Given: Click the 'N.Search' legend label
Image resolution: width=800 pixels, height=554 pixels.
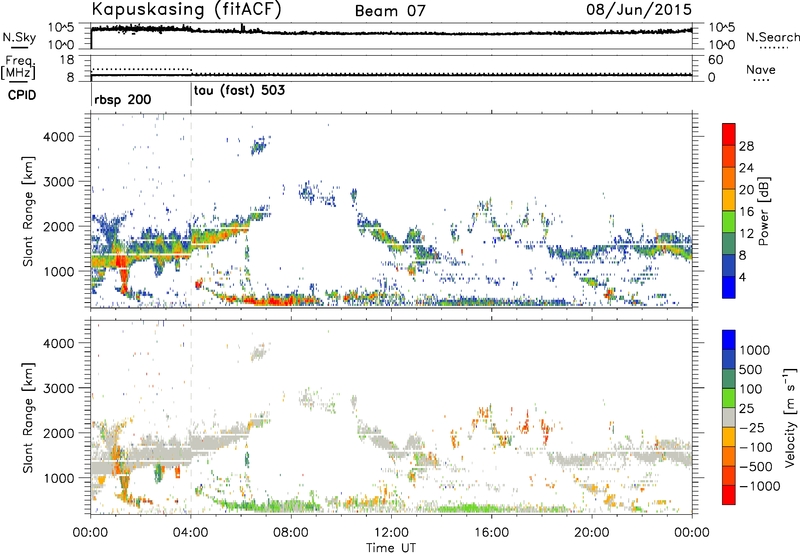Looking at the screenshot, I should pos(772,37).
